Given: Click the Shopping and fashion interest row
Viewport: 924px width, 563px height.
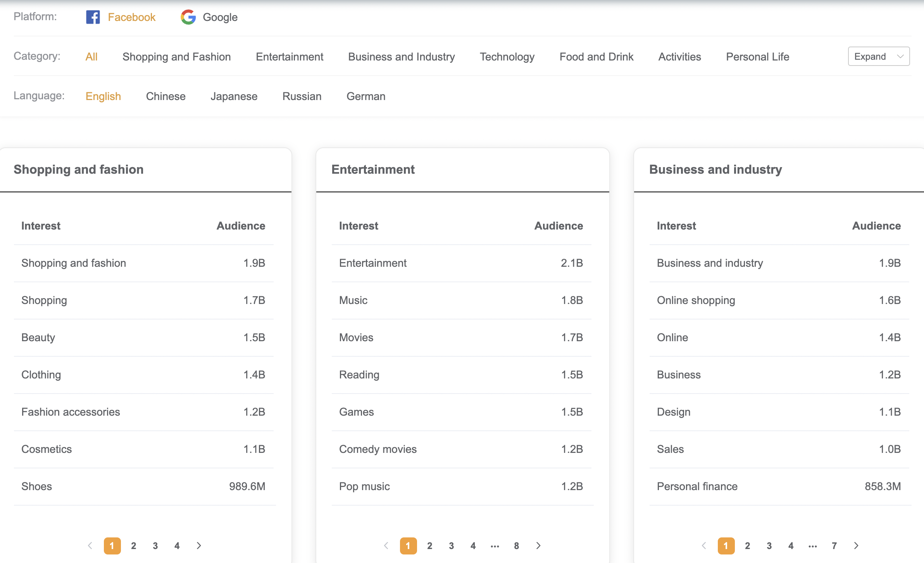Looking at the screenshot, I should point(144,263).
